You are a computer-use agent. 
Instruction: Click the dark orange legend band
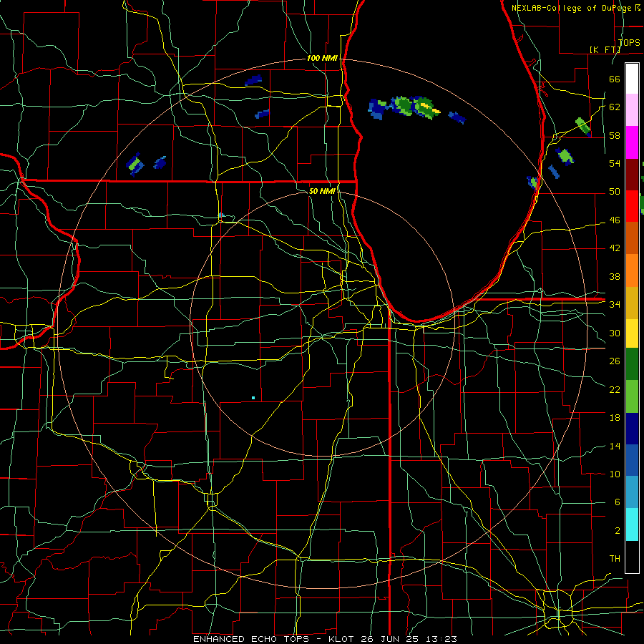pos(632,238)
